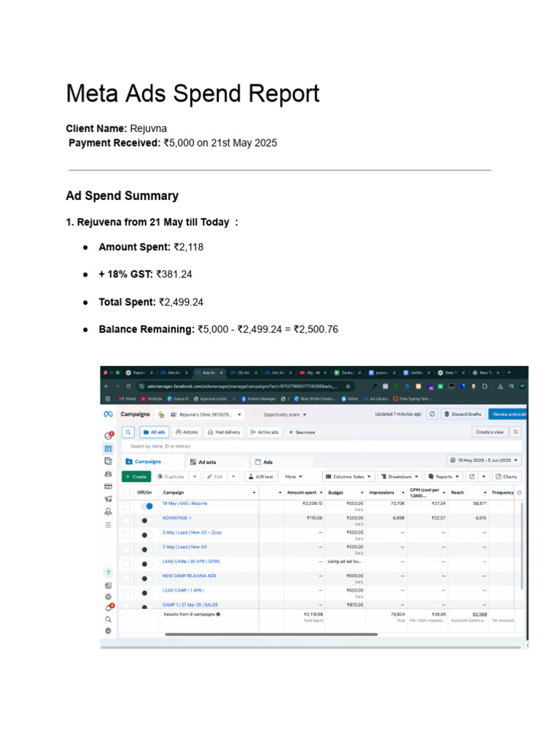Screen dimensions: 560x747
Task: Expand the Opportunity score dropdown
Action: pyautogui.click(x=285, y=414)
